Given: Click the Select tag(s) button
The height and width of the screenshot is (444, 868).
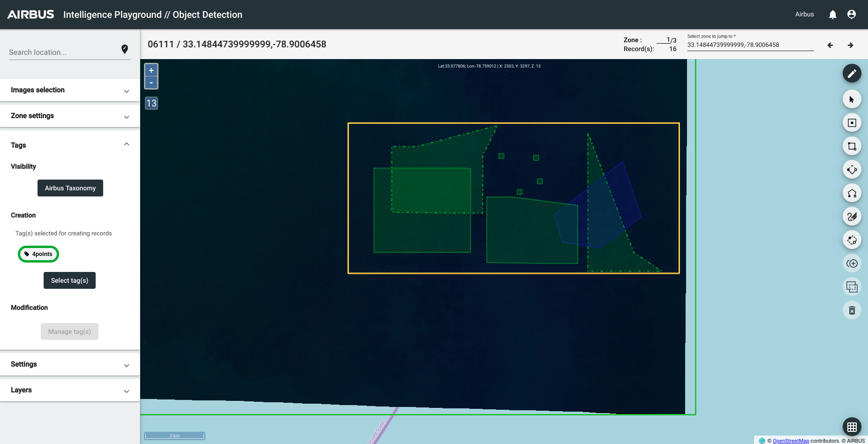Looking at the screenshot, I should pos(69,280).
